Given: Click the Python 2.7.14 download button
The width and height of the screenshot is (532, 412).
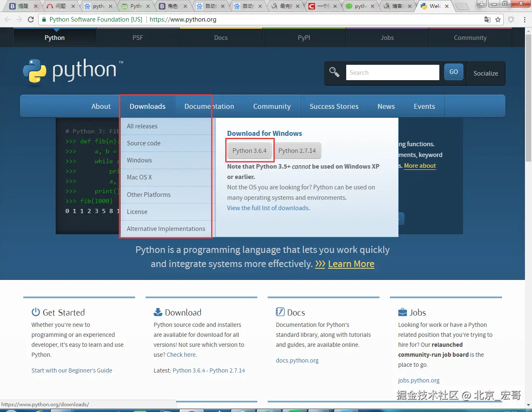Looking at the screenshot, I should point(297,151).
